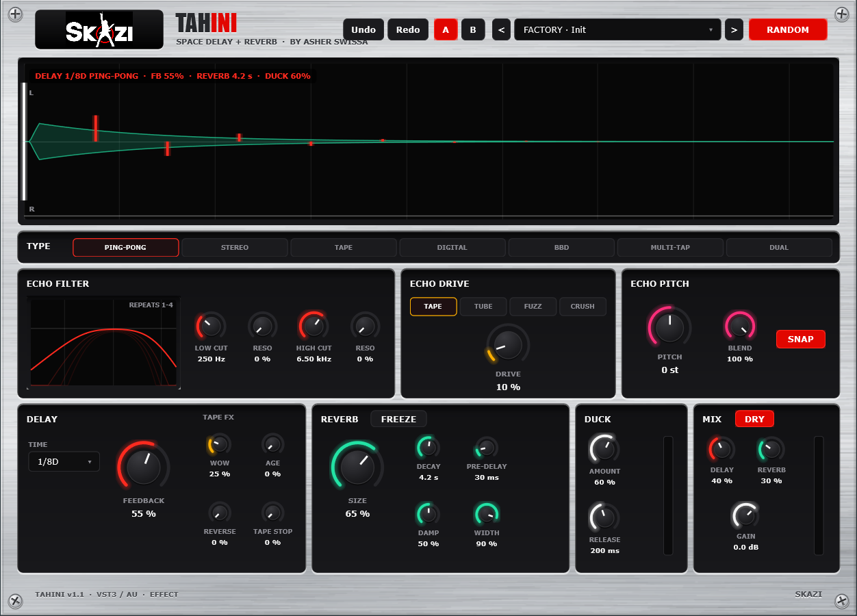Click the reverb WIDTH knob

(x=486, y=514)
